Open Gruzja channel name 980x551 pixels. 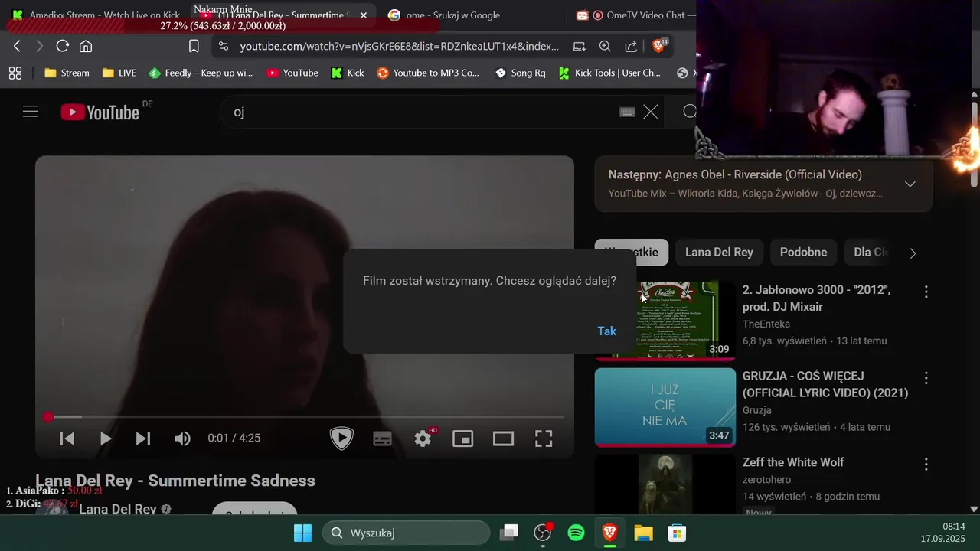pyautogui.click(x=757, y=411)
